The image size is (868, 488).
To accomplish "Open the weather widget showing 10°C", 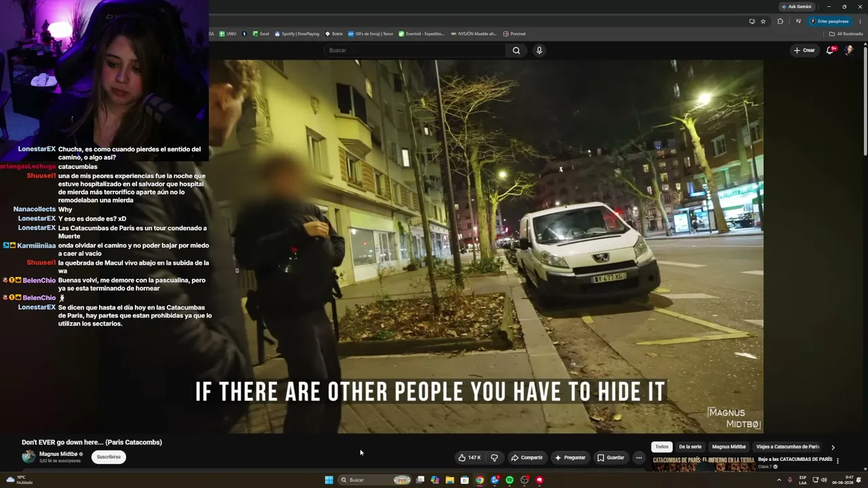I will (x=19, y=480).
